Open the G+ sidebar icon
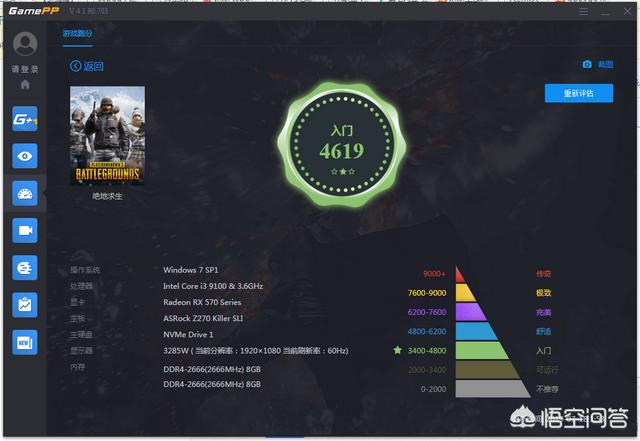Viewport: 640px width, 441px height. pos(25,119)
